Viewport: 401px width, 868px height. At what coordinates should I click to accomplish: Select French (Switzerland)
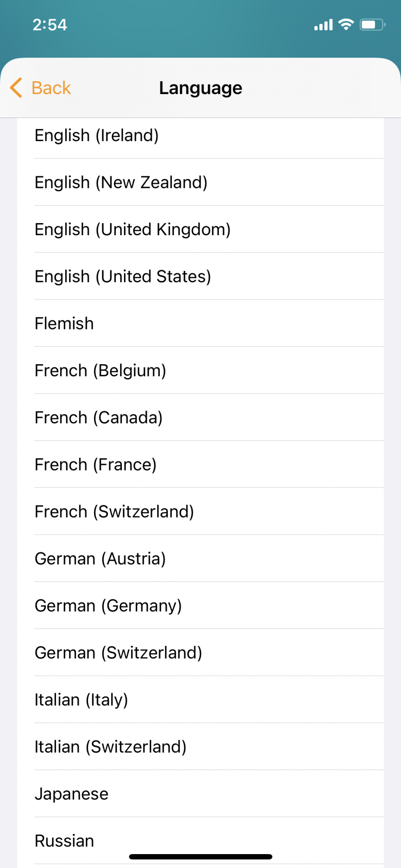coord(200,512)
